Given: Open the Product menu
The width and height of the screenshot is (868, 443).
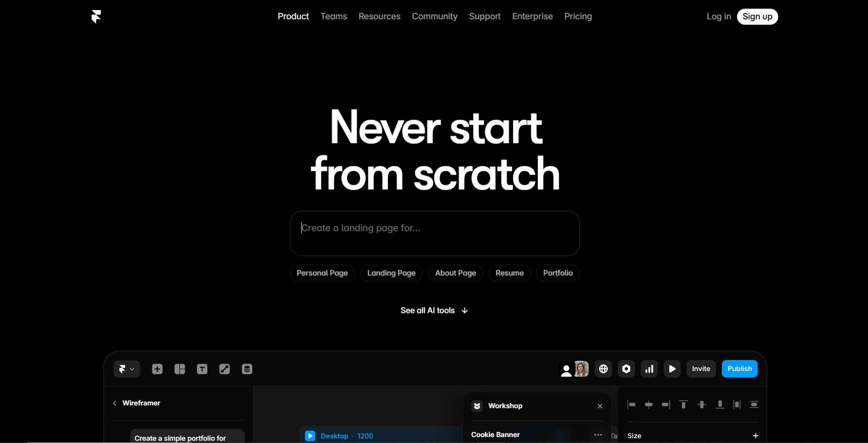Looking at the screenshot, I should coord(293,16).
